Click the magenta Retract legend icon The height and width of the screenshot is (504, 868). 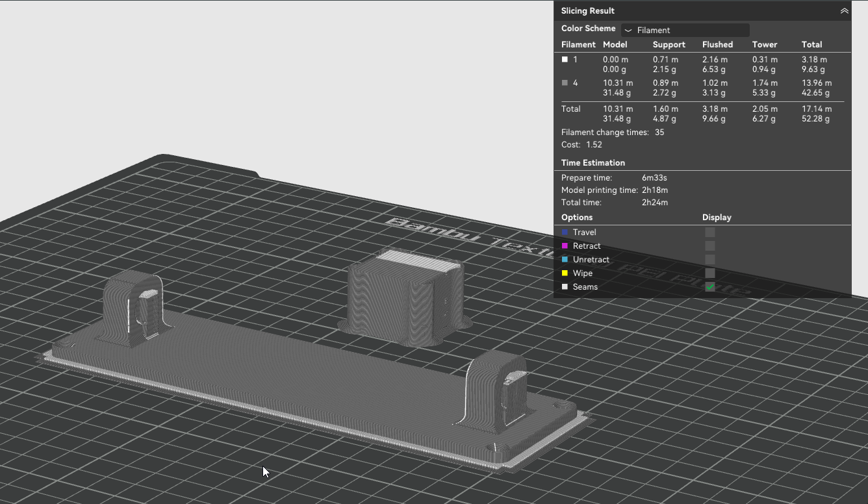(x=565, y=246)
